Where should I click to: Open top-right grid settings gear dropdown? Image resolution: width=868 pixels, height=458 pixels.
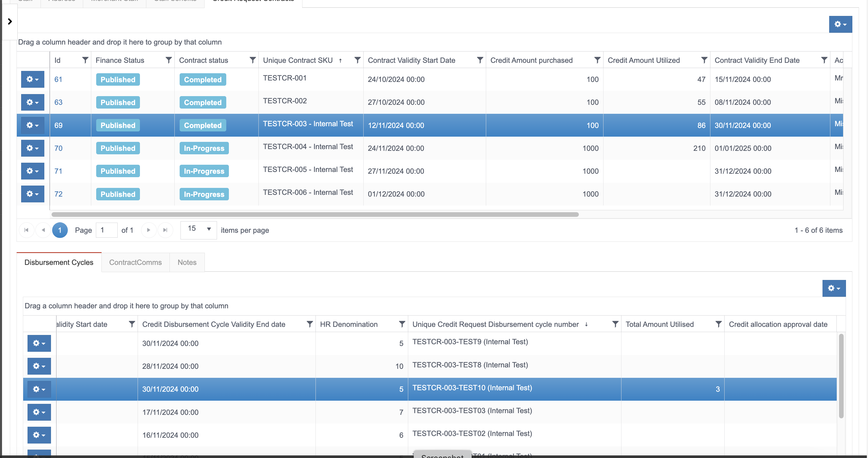[840, 24]
